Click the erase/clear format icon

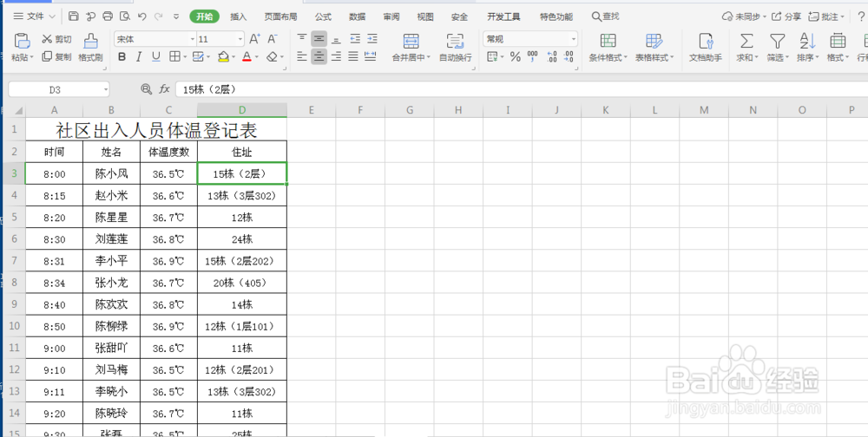272,56
